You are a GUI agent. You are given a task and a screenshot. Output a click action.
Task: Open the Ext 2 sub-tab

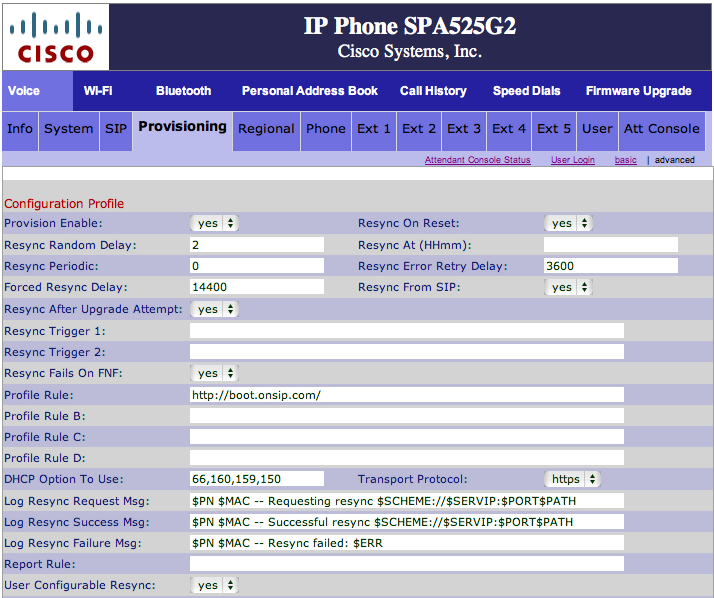[x=419, y=131]
